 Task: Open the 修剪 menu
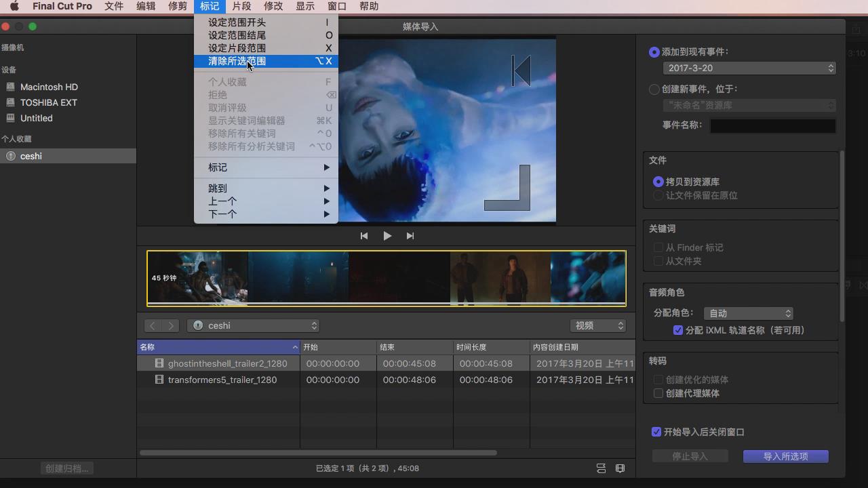tap(178, 6)
